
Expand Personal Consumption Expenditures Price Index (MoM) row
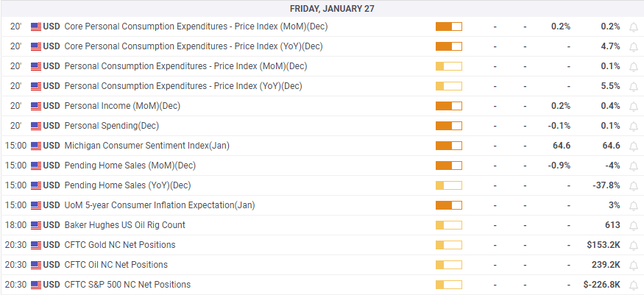tap(185, 66)
